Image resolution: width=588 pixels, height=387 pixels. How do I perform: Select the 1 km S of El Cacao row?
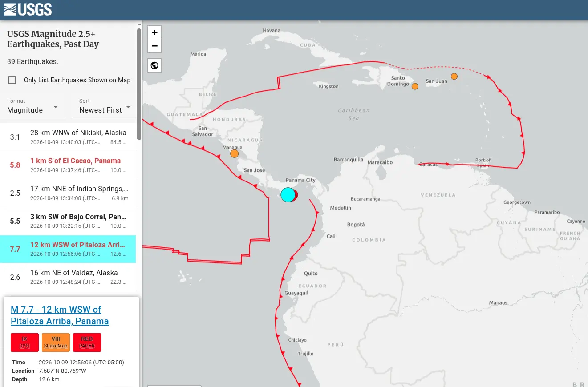[68, 165]
